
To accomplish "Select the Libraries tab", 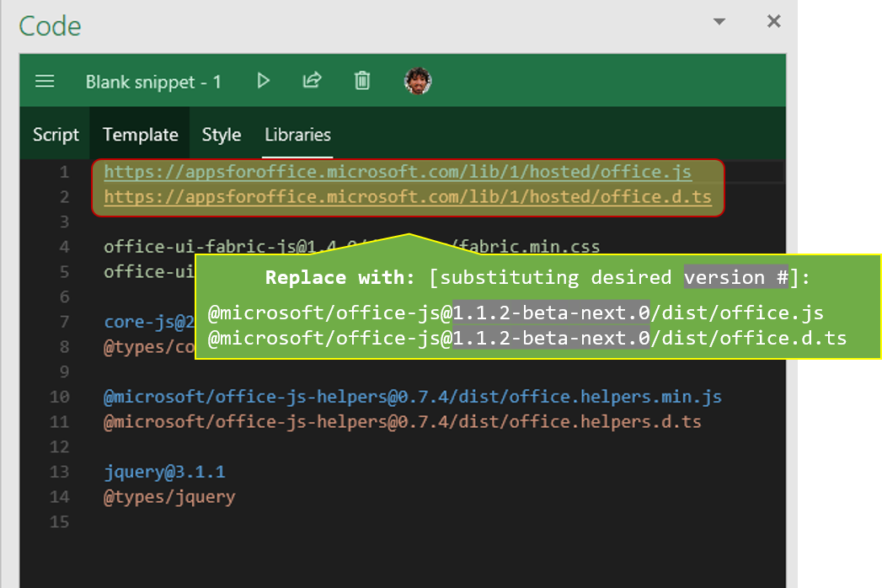I will click(x=297, y=135).
